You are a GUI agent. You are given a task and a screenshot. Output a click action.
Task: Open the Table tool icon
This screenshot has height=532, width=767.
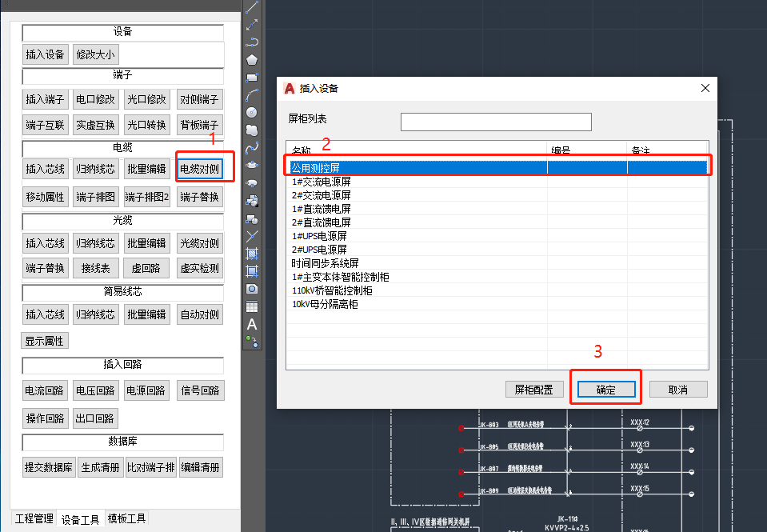(252, 306)
